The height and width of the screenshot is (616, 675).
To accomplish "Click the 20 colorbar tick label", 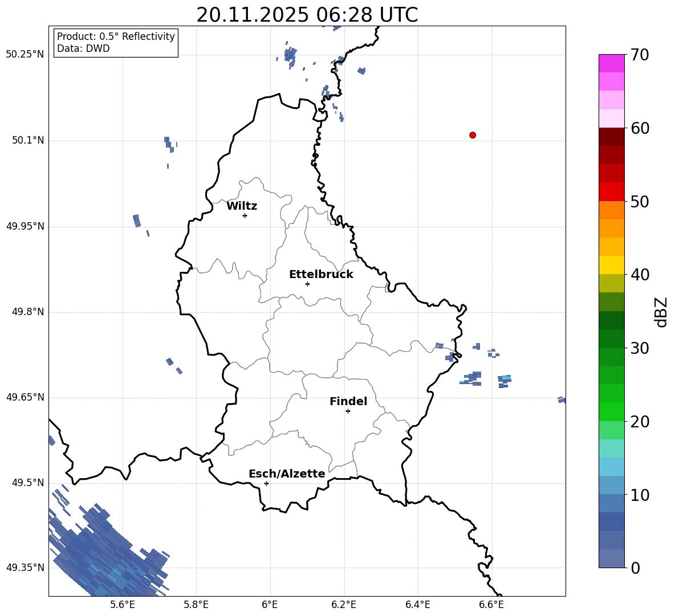I will point(640,422).
